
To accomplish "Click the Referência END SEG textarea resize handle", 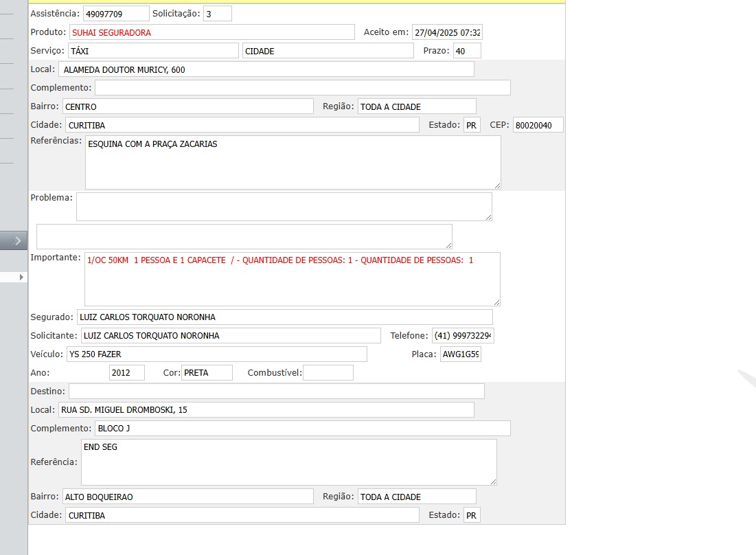I will click(493, 482).
